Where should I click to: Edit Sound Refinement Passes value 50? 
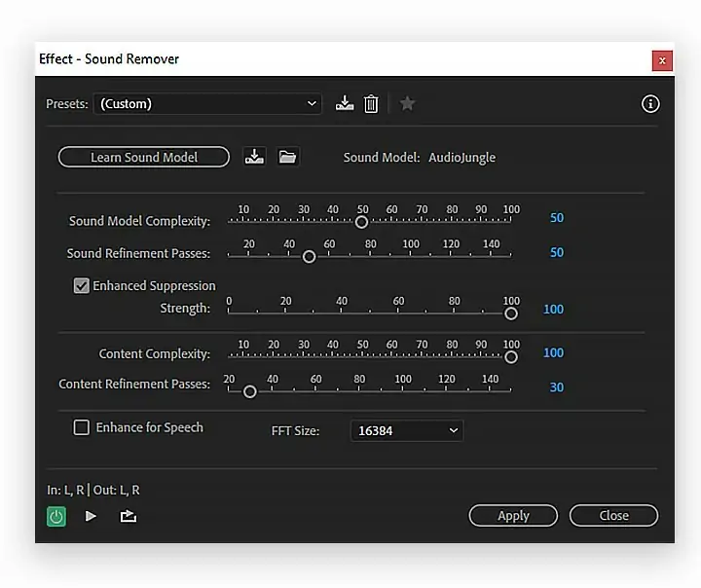pyautogui.click(x=557, y=253)
